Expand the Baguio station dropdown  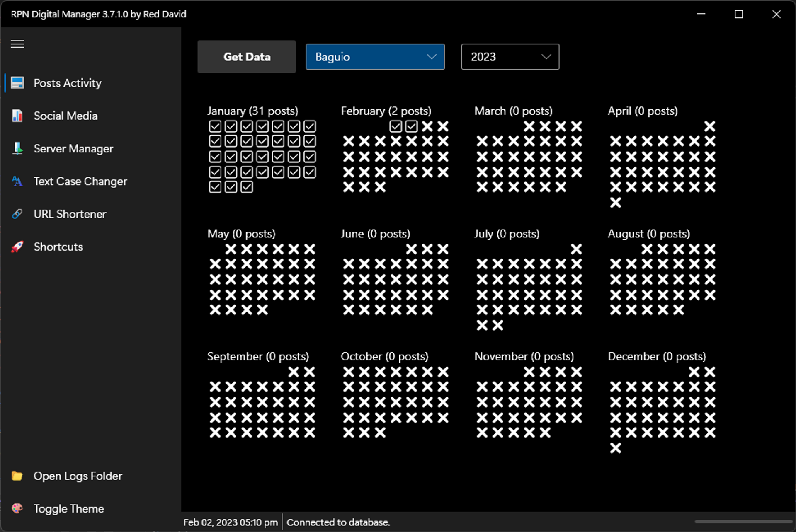pos(375,57)
